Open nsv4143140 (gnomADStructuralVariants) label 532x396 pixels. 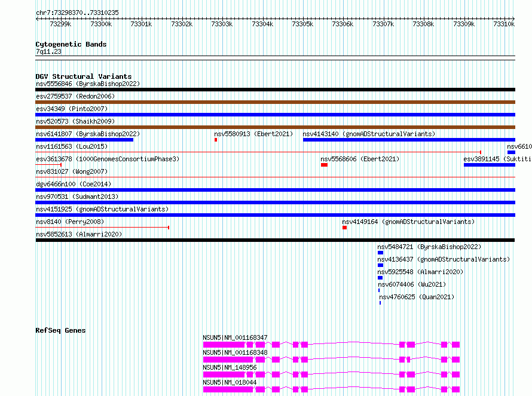pos(369,134)
